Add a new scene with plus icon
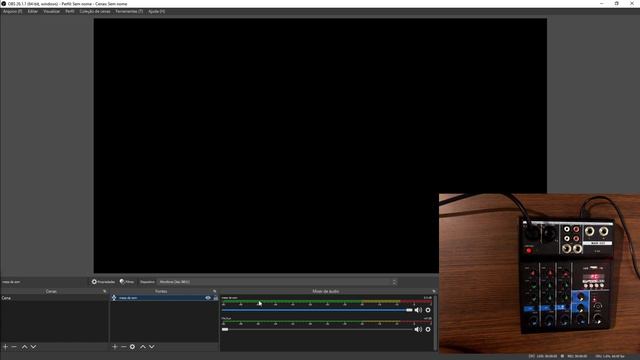The image size is (640, 360). click(5, 347)
